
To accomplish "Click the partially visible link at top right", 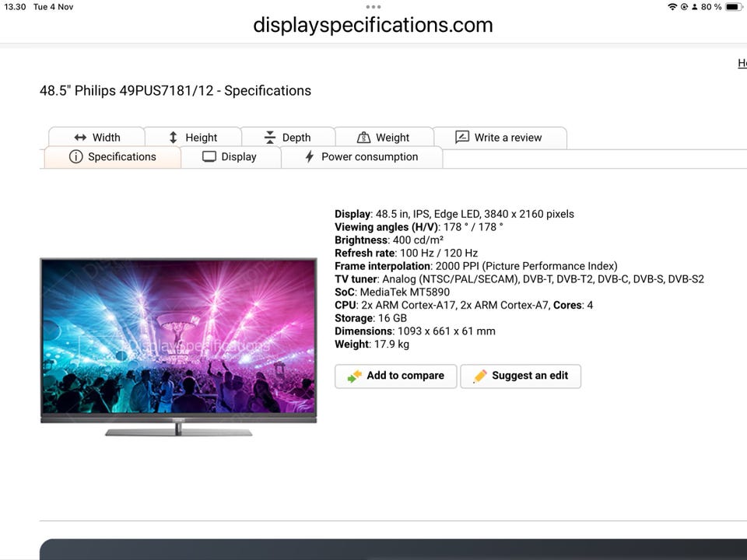I will 742,63.
